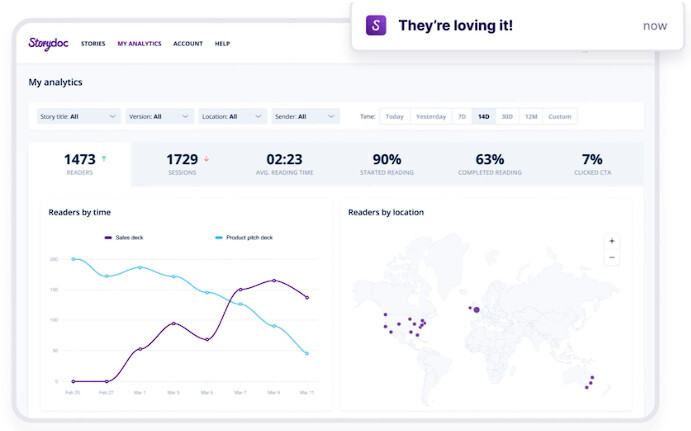Open the Help menu

pyautogui.click(x=222, y=44)
